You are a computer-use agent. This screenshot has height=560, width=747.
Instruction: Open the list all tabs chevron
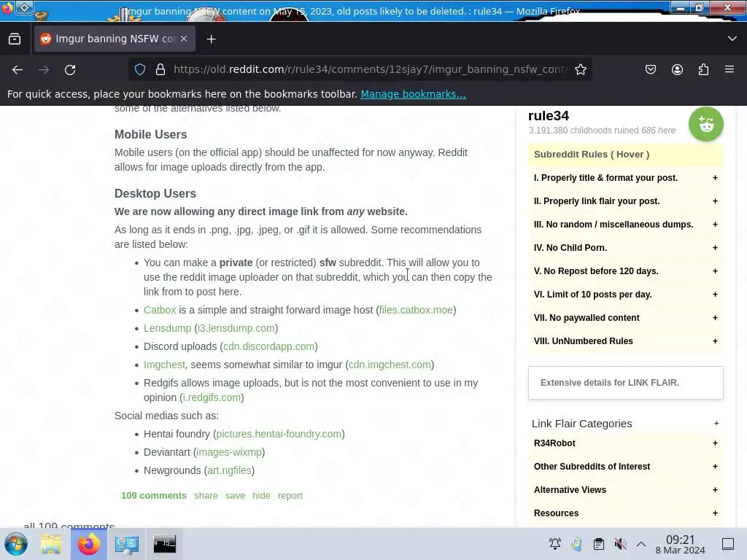(732, 39)
